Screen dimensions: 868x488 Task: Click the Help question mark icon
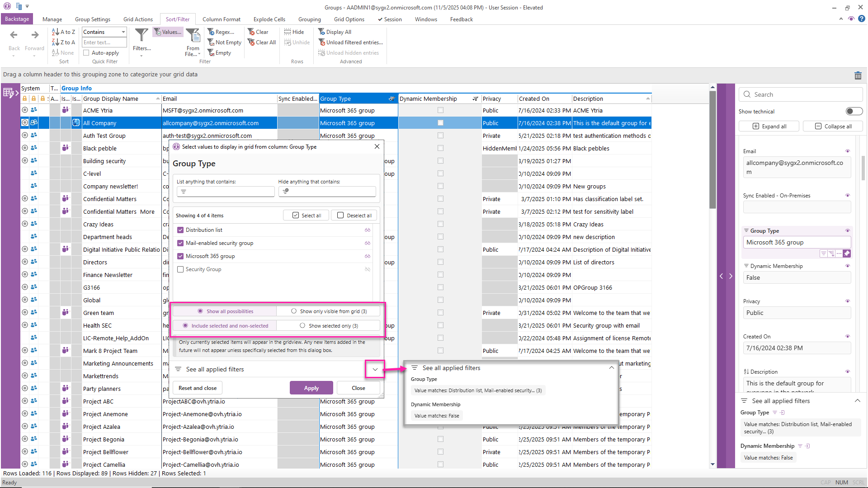(862, 19)
